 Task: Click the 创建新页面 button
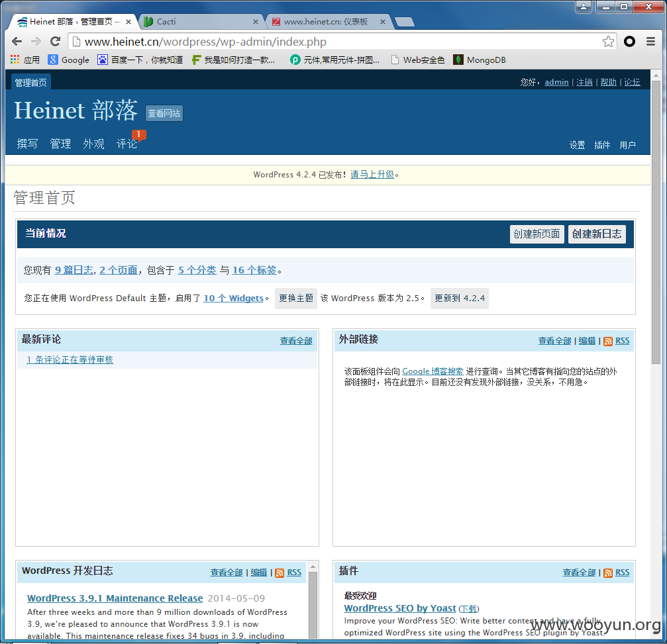537,234
